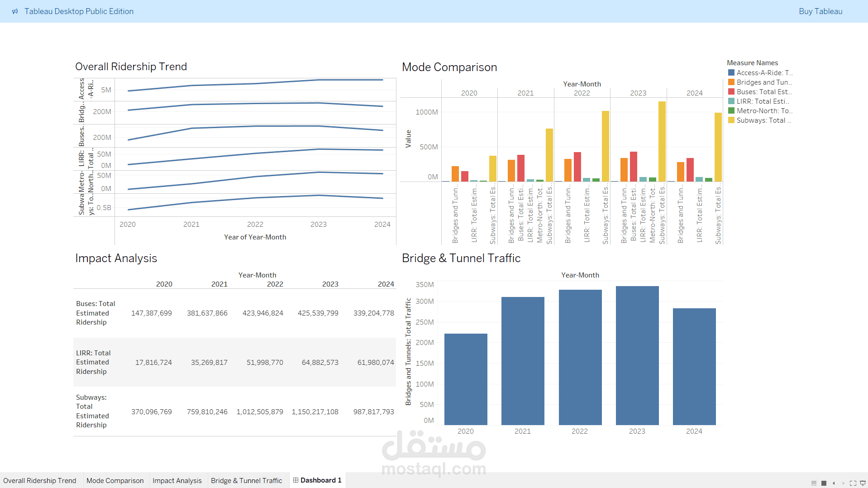
Task: Click the 2024 yellow Subways bar in Mode Comparison
Action: click(x=718, y=147)
